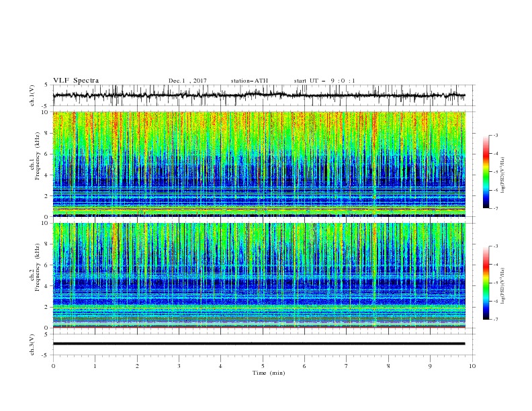Click time axis tick label "2"
The image size is (532, 411).
coord(137,366)
